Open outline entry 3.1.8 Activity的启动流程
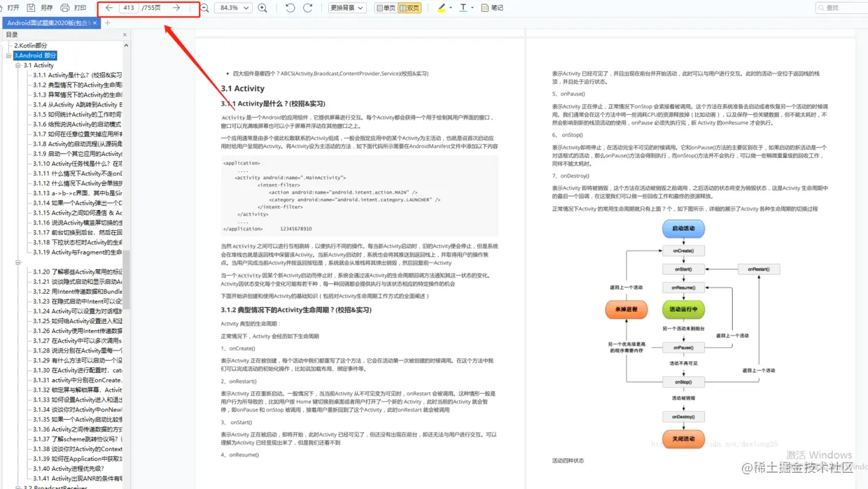This screenshot has width=868, height=489. pos(77,144)
